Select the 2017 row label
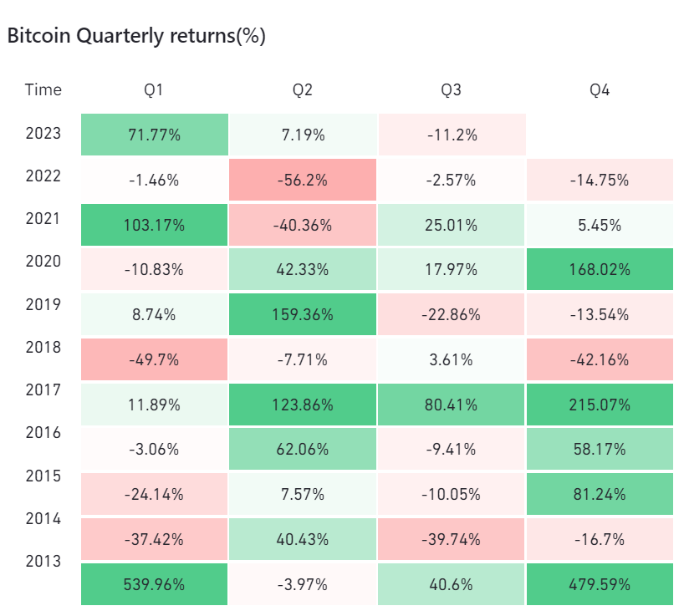Screen dimensions: 684x616 (x=43, y=389)
